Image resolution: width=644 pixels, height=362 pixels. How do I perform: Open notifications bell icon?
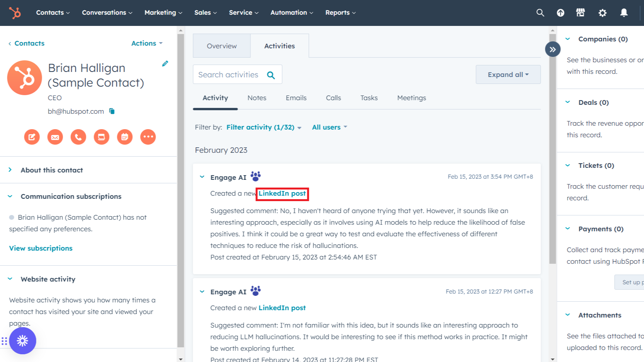(x=623, y=13)
